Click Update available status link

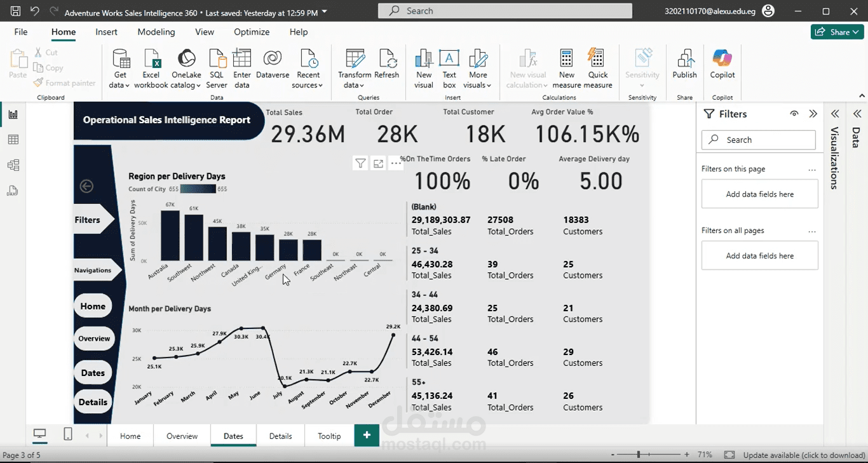804,455
